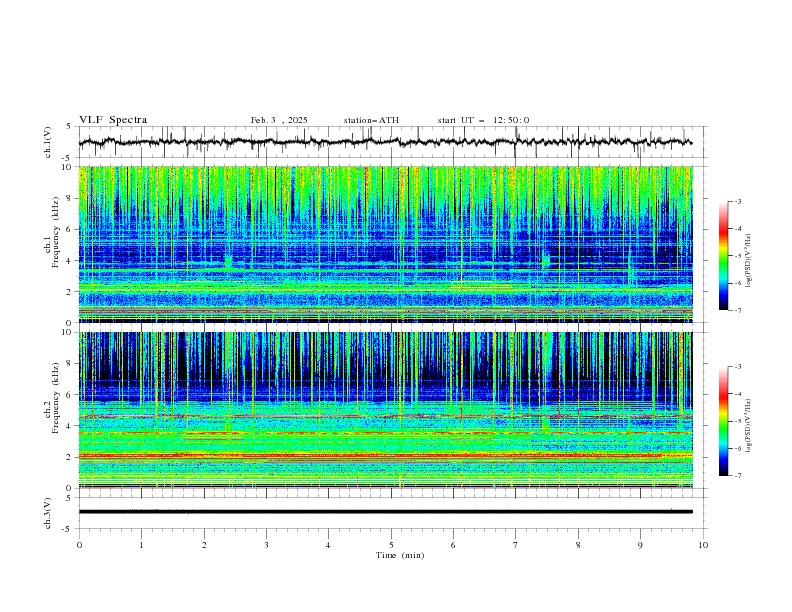The image size is (792, 612).
Task: Click the time axis tick label '5'
Action: point(391,545)
